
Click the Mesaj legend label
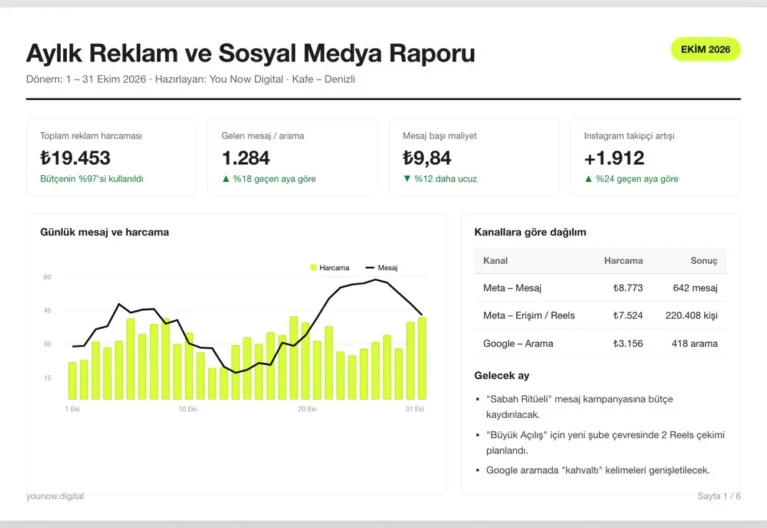pyautogui.click(x=387, y=268)
